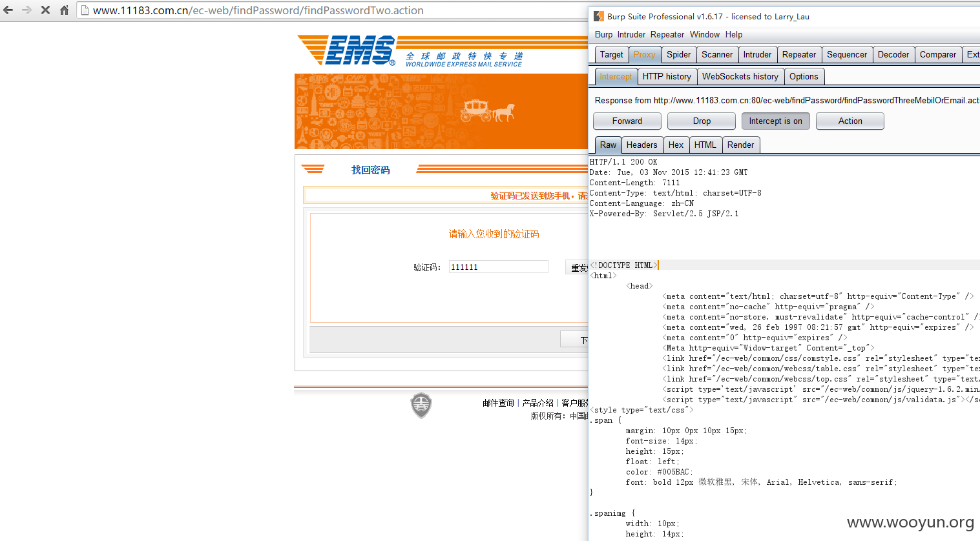Select the Intercept sub-tab
The image size is (980, 541).
[x=616, y=77]
